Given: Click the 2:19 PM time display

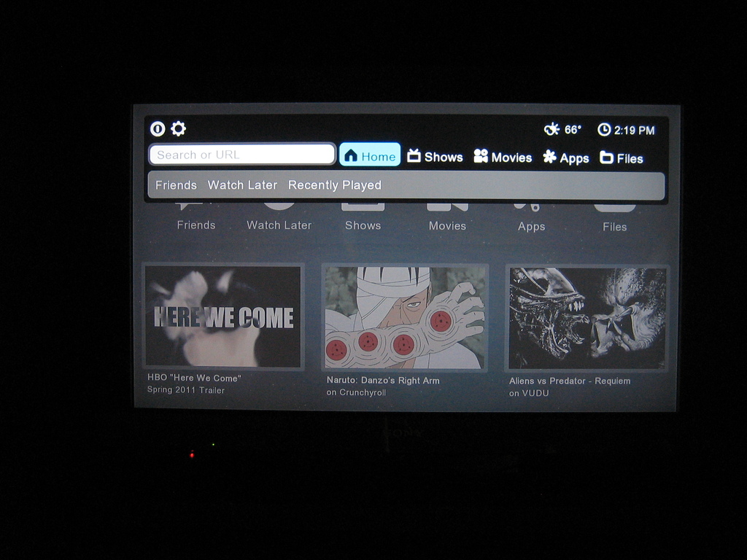Looking at the screenshot, I should [x=634, y=130].
